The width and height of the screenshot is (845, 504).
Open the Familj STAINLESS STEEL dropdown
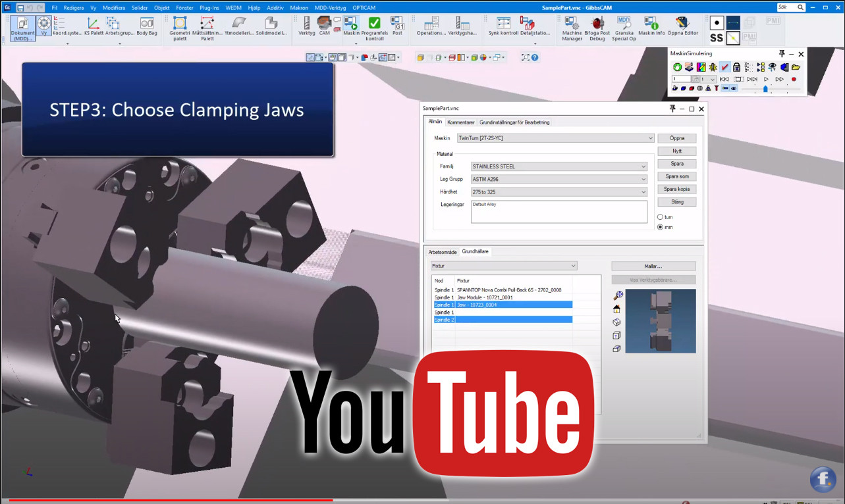tap(559, 166)
